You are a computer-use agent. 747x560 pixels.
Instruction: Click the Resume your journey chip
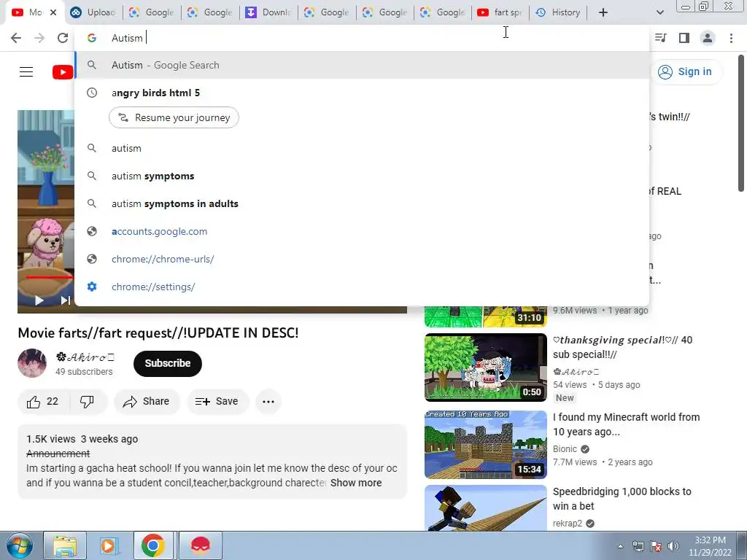click(174, 117)
